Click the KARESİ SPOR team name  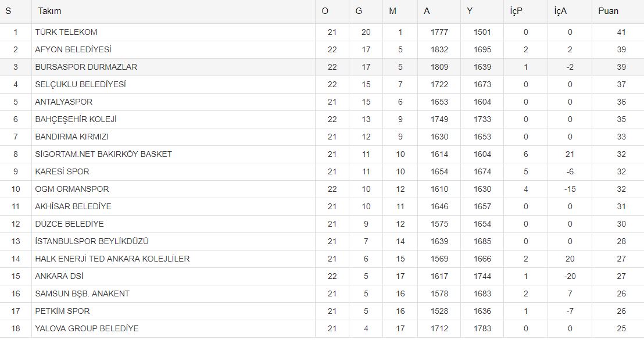tap(62, 171)
